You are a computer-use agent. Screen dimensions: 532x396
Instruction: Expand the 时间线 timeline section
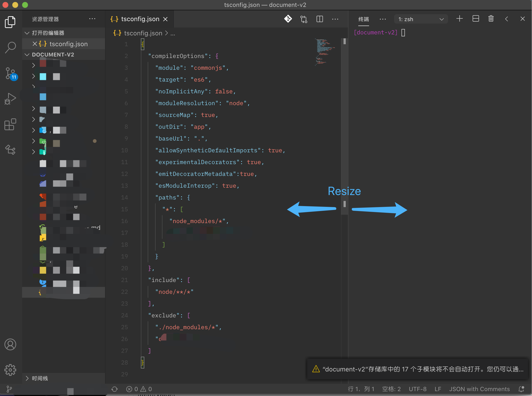64,378
